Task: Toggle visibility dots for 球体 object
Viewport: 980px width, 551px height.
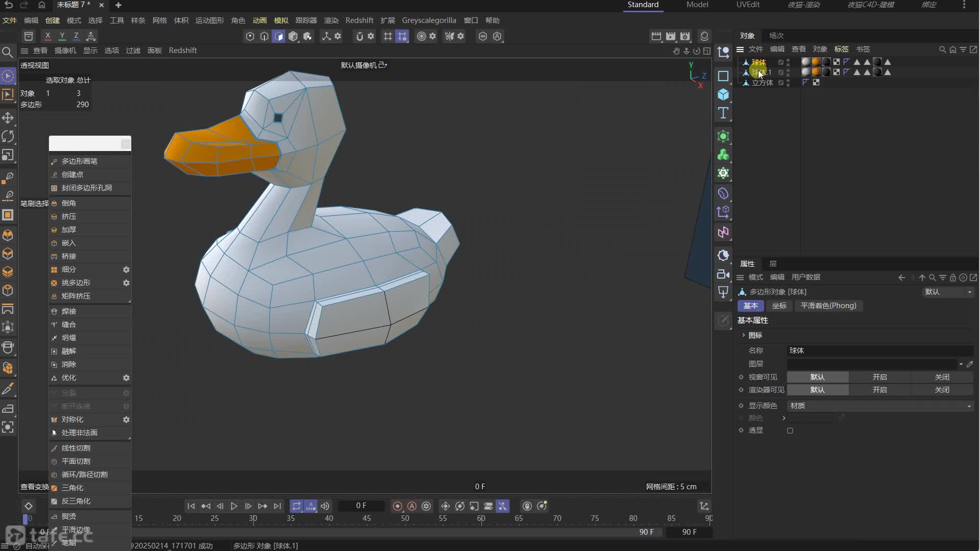Action: [x=789, y=62]
